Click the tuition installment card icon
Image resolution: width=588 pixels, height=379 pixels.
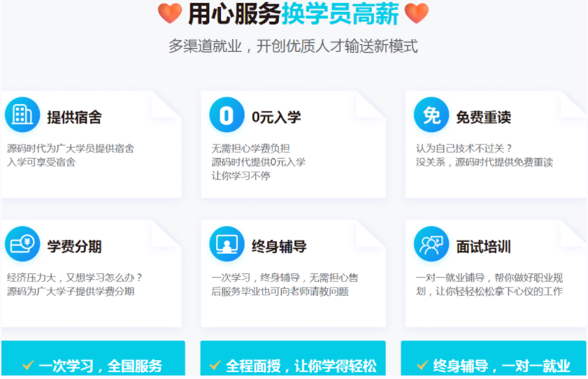[x=22, y=244]
